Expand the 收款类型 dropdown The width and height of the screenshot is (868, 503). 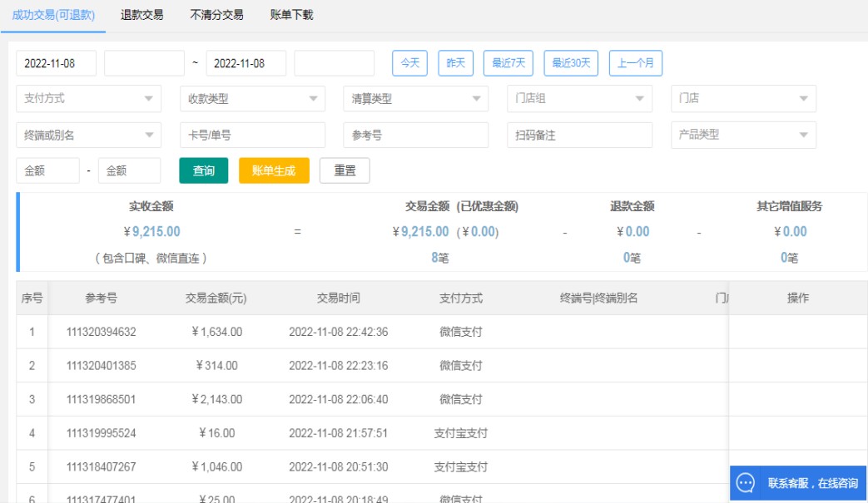coord(252,98)
